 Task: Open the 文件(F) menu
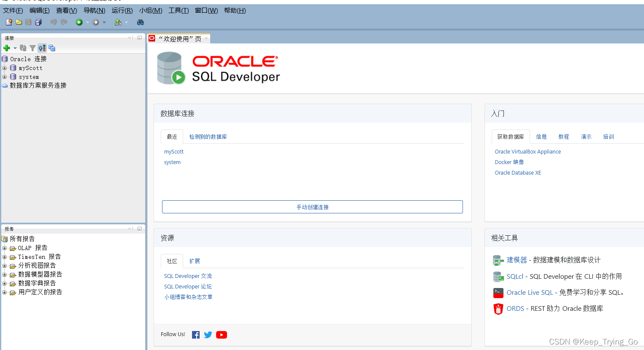(13, 11)
